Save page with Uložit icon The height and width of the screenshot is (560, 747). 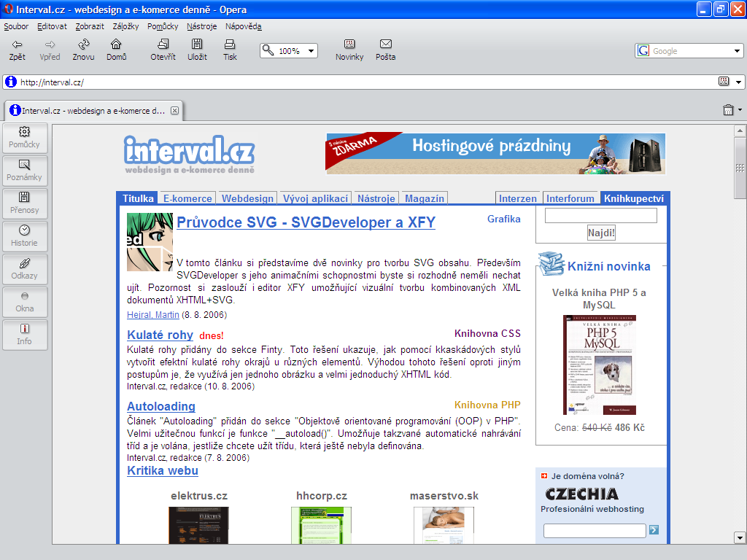click(197, 50)
